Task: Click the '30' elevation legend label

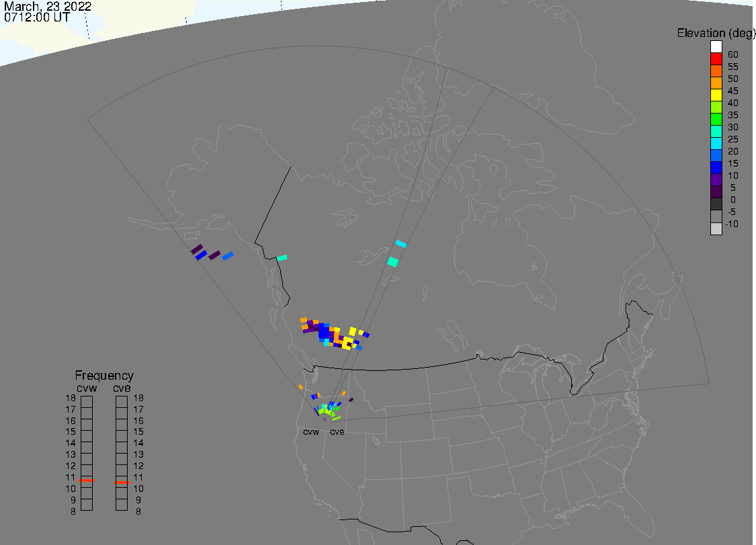Action: click(x=733, y=127)
